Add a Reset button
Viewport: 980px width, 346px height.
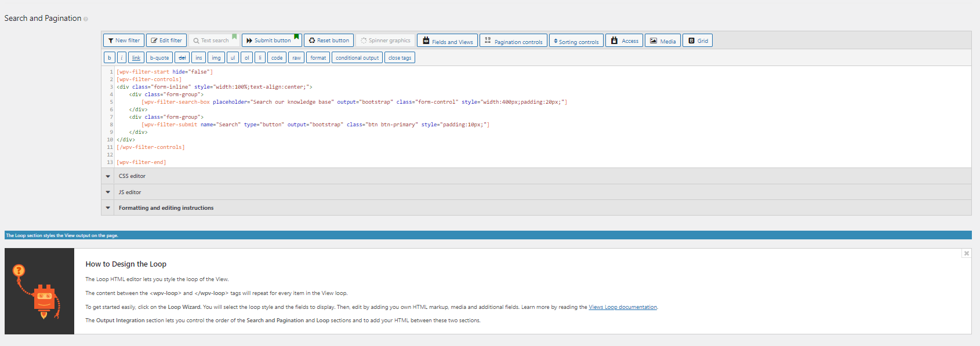pos(329,41)
